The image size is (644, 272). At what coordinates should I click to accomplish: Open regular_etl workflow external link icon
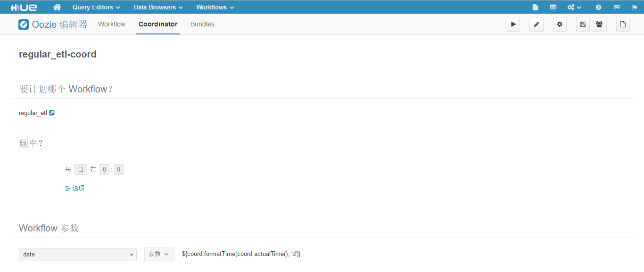click(x=52, y=113)
